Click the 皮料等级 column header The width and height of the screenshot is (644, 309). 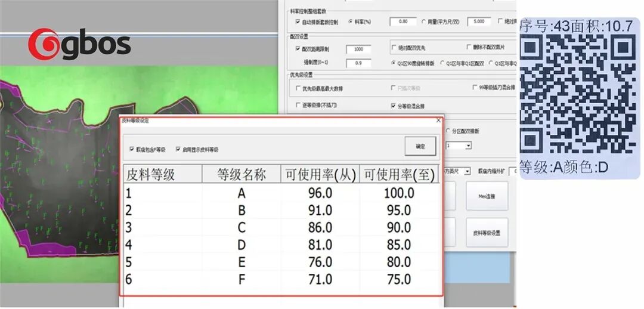[163, 174]
